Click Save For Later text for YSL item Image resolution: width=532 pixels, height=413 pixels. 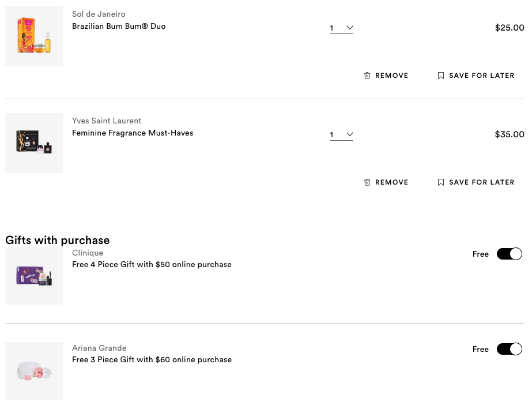tap(481, 182)
